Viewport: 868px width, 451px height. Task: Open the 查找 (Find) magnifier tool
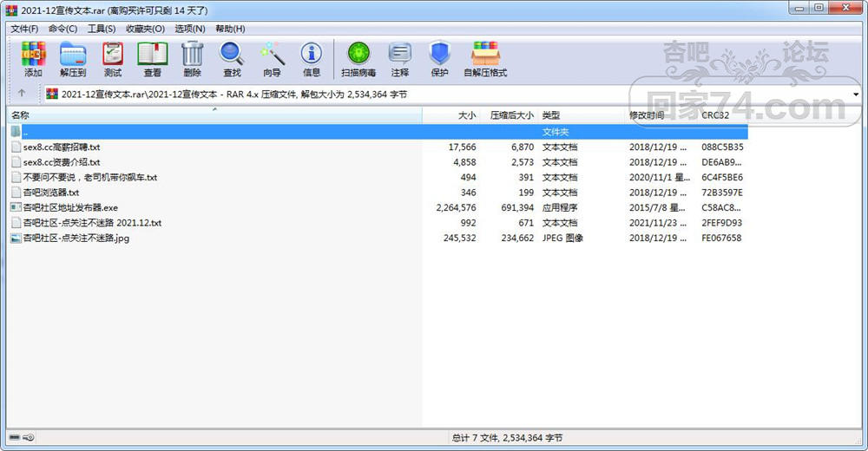click(232, 59)
